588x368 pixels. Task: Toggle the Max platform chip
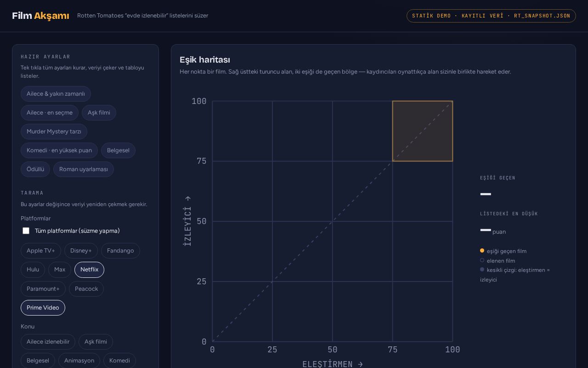60,270
